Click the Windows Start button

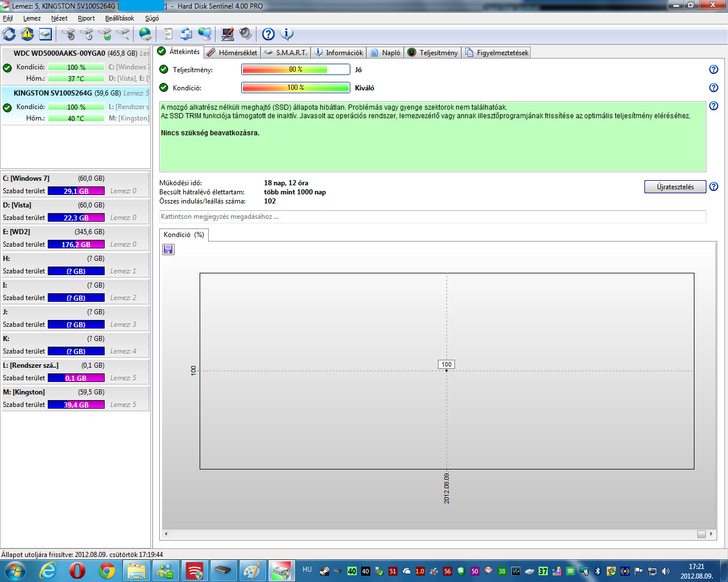15,570
